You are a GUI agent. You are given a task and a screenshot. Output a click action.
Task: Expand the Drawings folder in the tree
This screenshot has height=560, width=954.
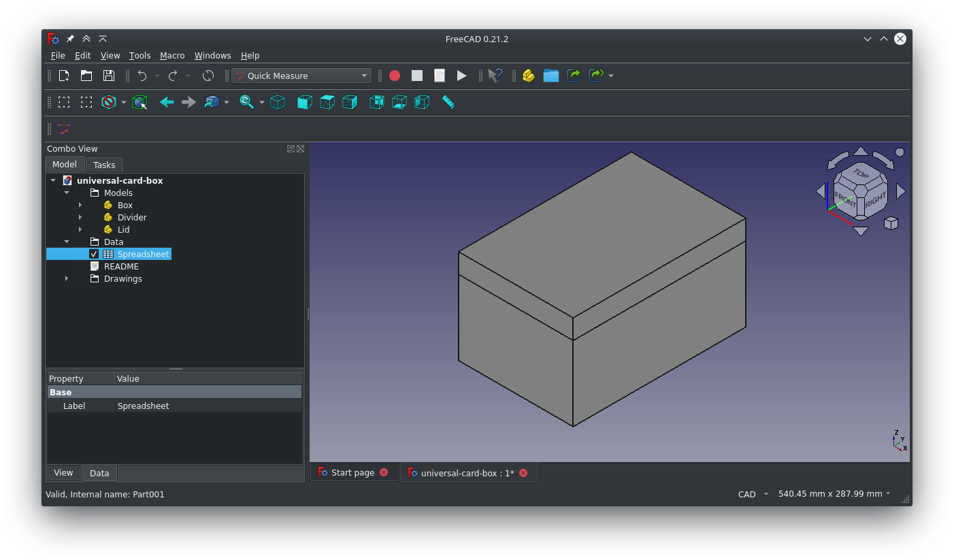[67, 278]
